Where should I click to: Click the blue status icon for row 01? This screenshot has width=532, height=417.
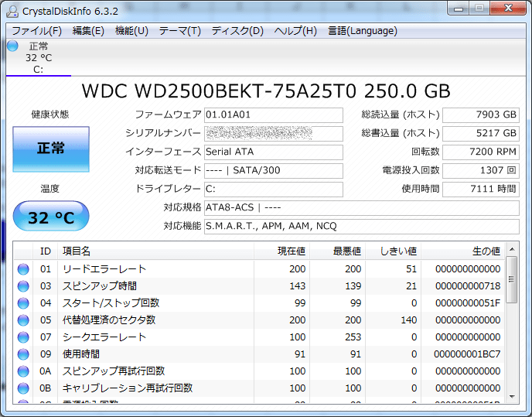pyautogui.click(x=23, y=269)
